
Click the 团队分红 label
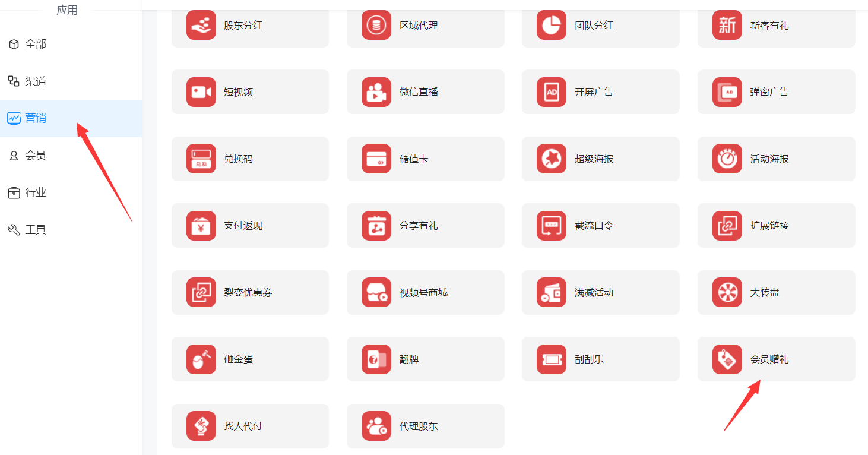594,26
